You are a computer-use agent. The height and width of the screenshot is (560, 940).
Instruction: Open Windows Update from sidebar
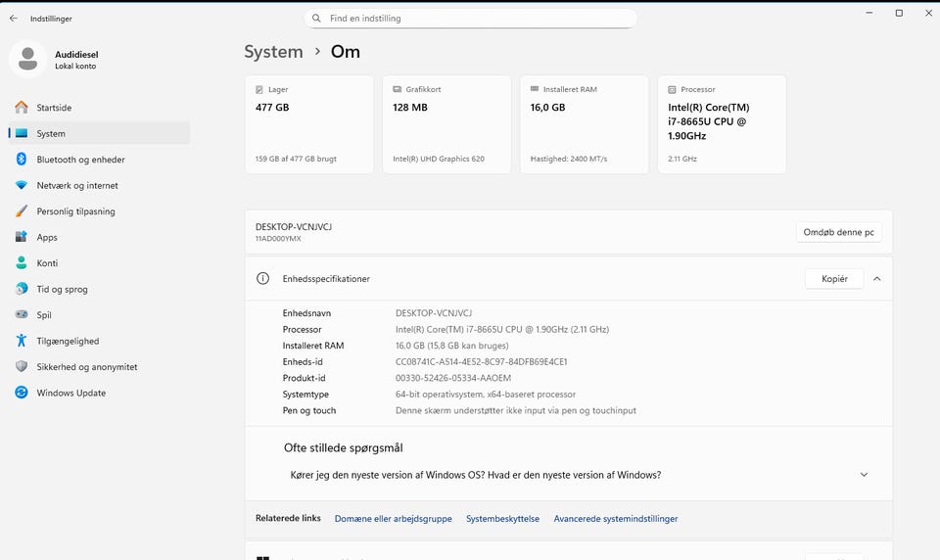coord(70,393)
